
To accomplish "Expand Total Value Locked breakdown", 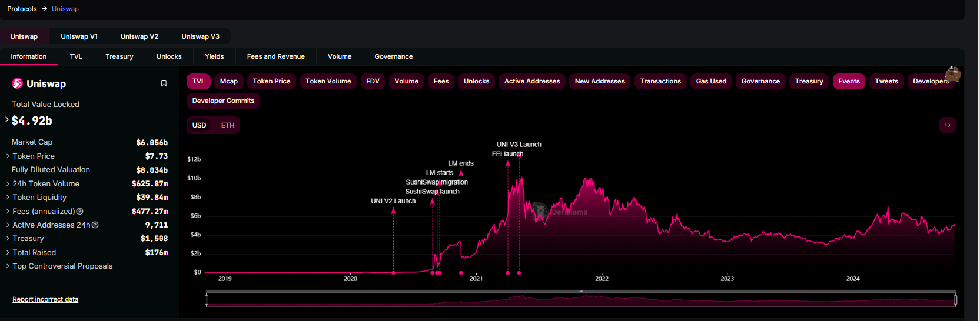I will coord(7,120).
